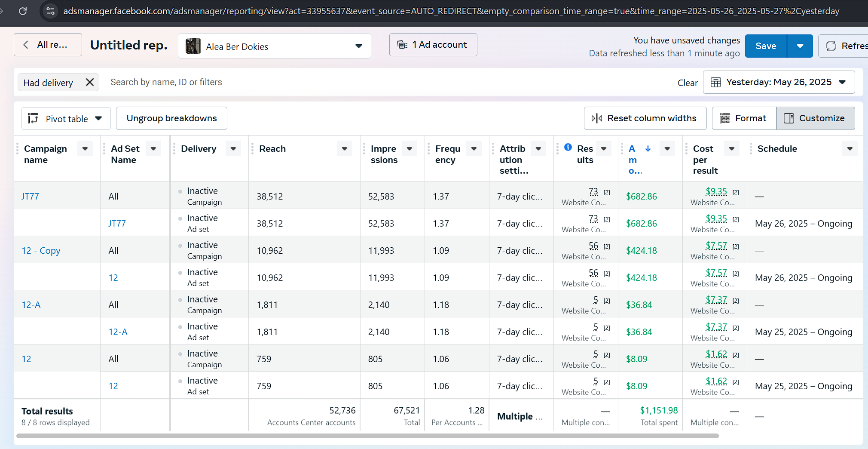The width and height of the screenshot is (868, 449).
Task: Click the Reset column widths button
Action: point(645,118)
